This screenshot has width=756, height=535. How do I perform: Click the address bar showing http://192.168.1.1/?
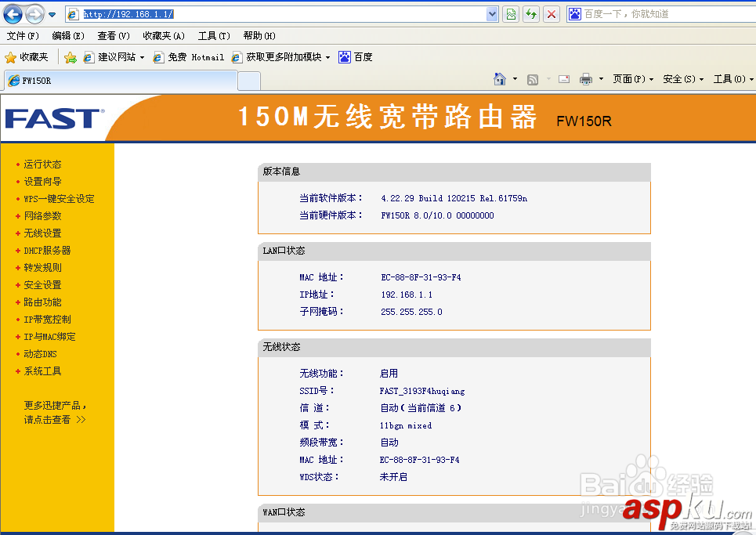283,14
